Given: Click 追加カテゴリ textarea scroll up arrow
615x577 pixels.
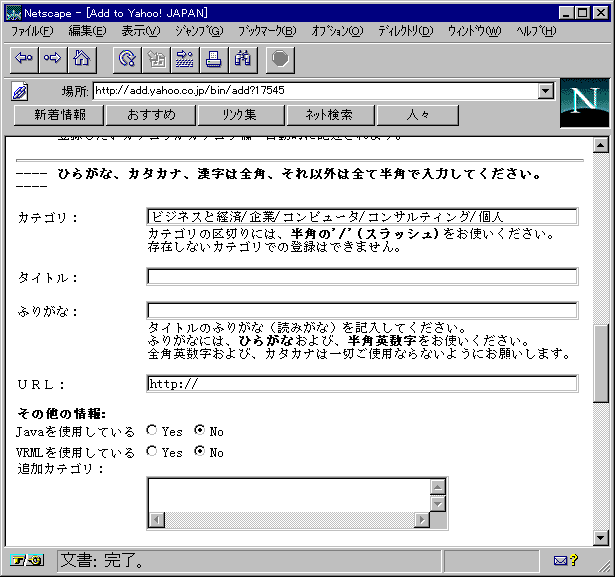Looking at the screenshot, I should (x=438, y=487).
